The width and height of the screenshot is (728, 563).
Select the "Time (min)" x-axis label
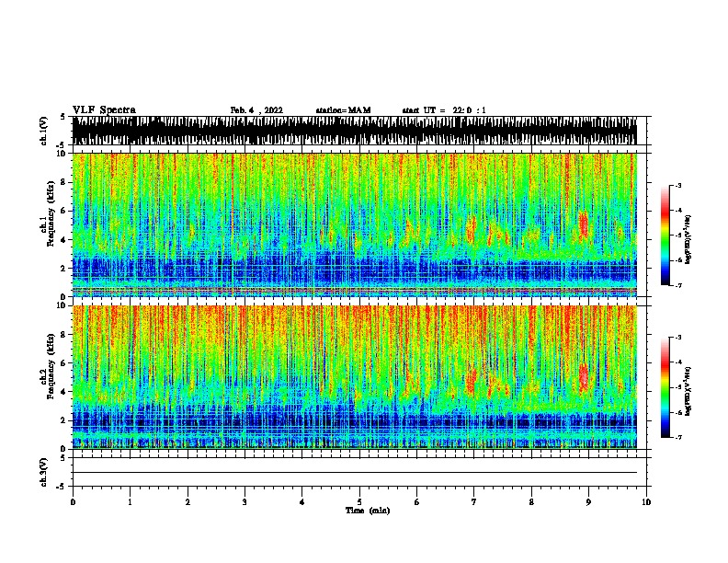tap(368, 511)
